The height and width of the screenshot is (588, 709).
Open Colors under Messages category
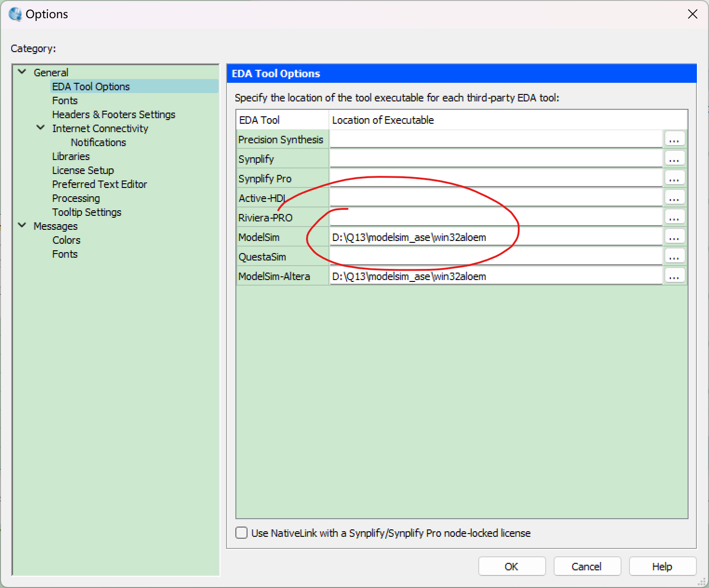tap(66, 240)
